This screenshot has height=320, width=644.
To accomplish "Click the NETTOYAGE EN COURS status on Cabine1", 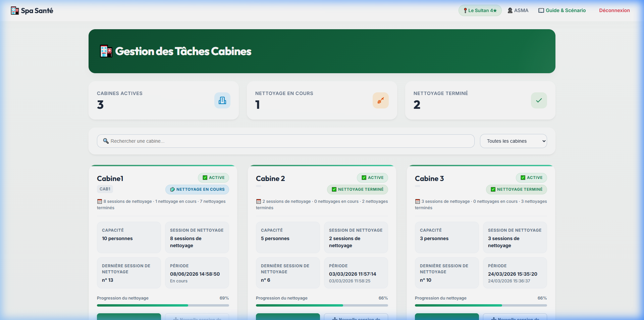I will coord(197,189).
